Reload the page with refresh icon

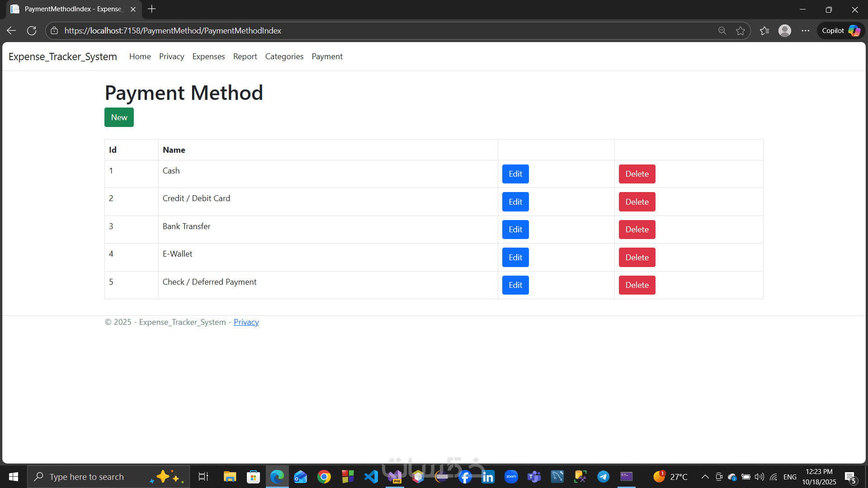[32, 31]
